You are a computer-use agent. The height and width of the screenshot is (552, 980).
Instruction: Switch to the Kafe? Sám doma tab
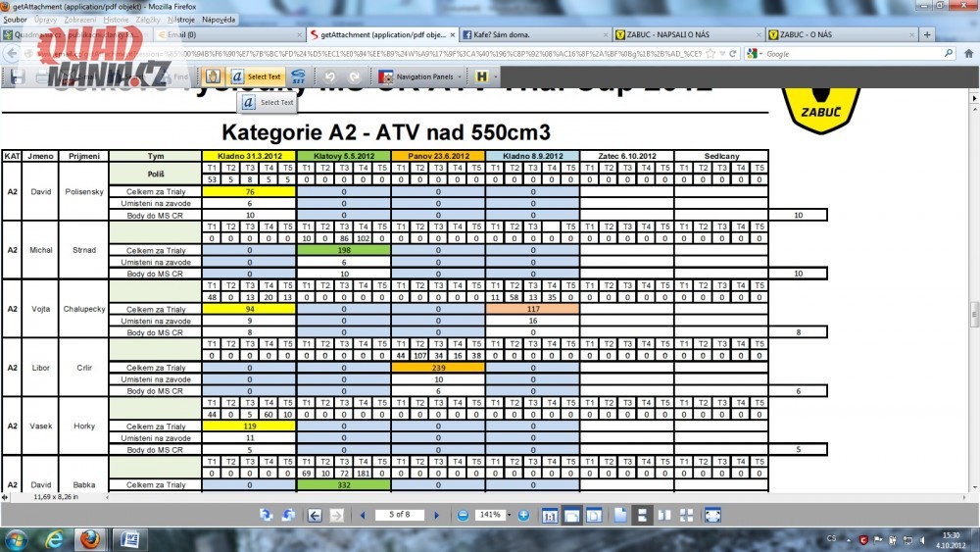coord(534,35)
